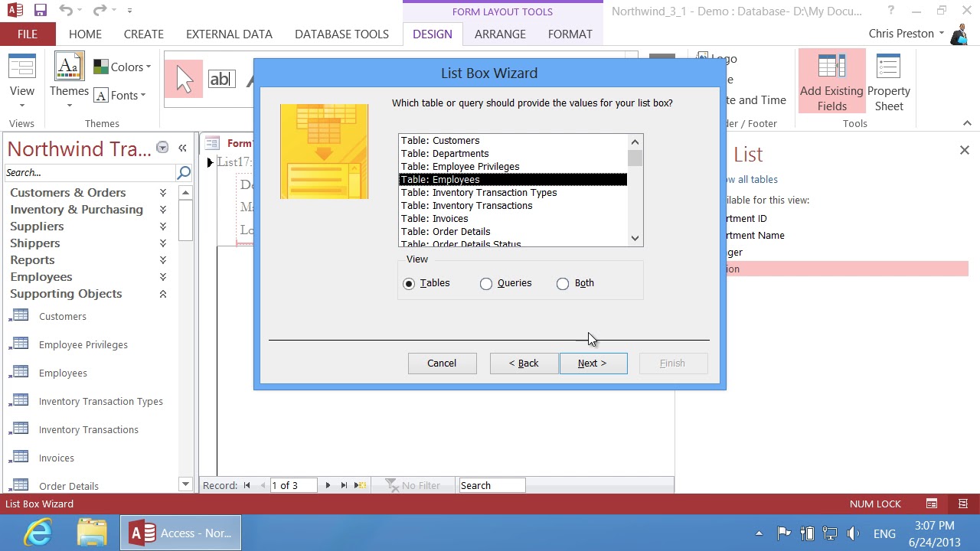Click the wizard table list scrollbar down arrow

coord(635,239)
